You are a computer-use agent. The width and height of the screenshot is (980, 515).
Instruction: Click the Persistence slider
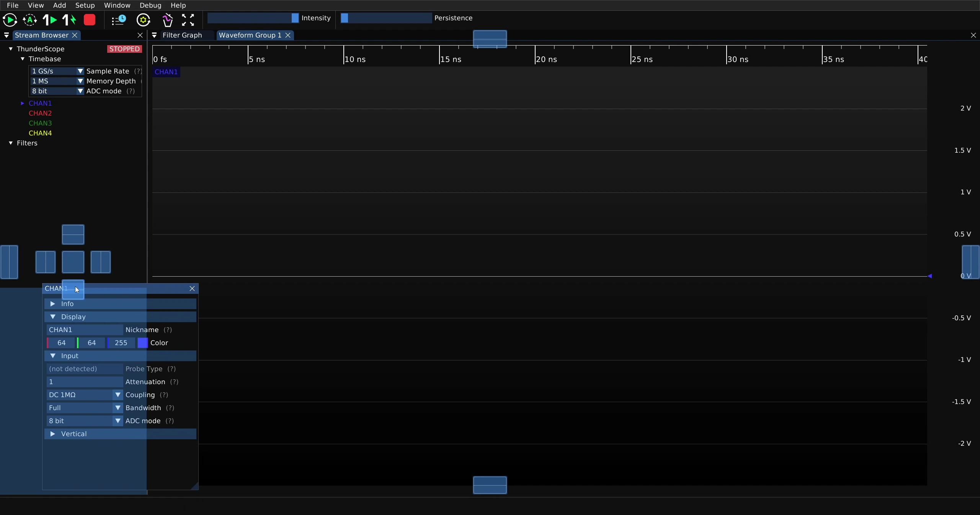tap(386, 18)
